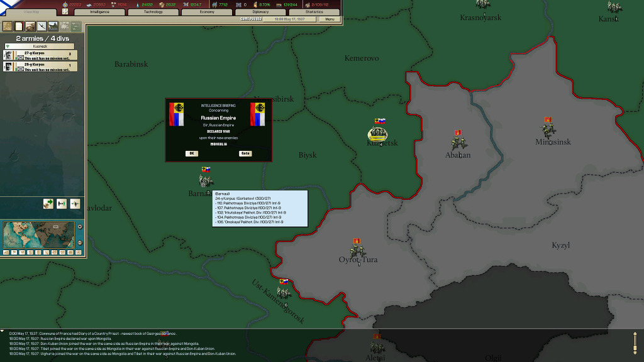Select the Kemerovo province on the map
This screenshot has height=362, width=644.
pyautogui.click(x=362, y=58)
